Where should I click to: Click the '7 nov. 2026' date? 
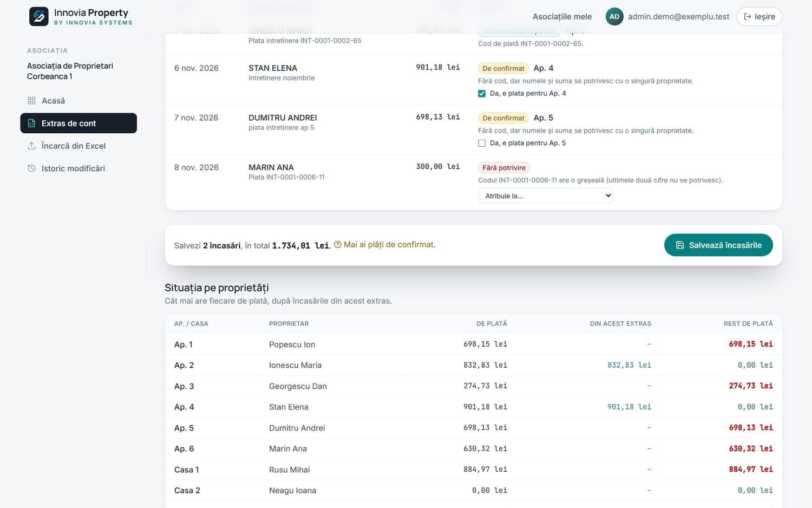click(x=196, y=118)
